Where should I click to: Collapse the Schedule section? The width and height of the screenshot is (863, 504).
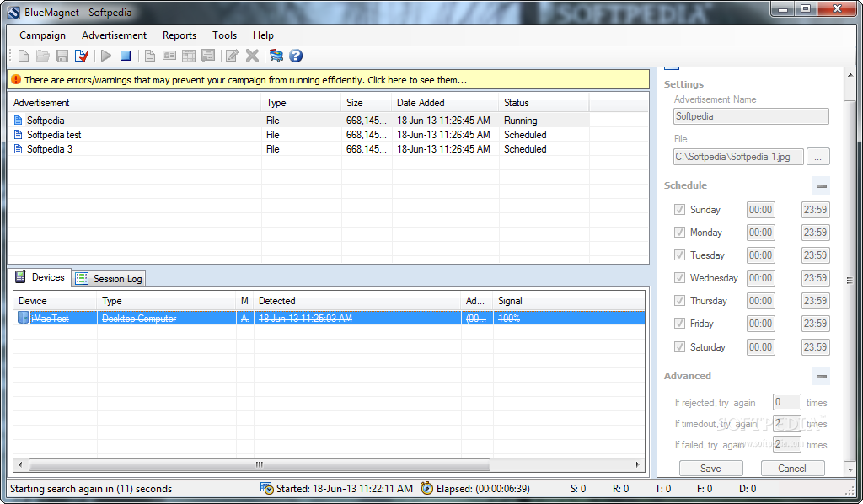click(821, 186)
